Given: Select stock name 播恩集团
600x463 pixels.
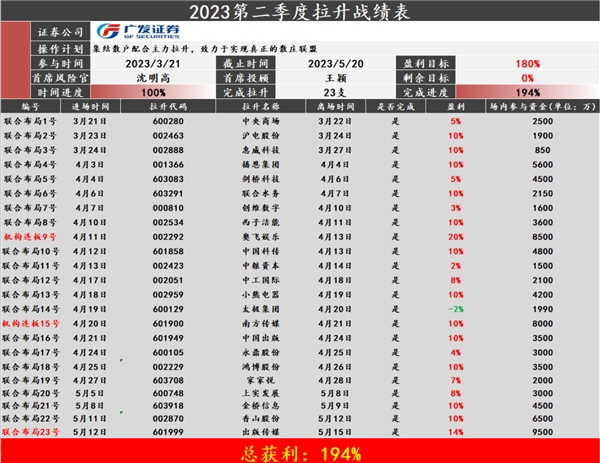Looking at the screenshot, I should [x=261, y=165].
